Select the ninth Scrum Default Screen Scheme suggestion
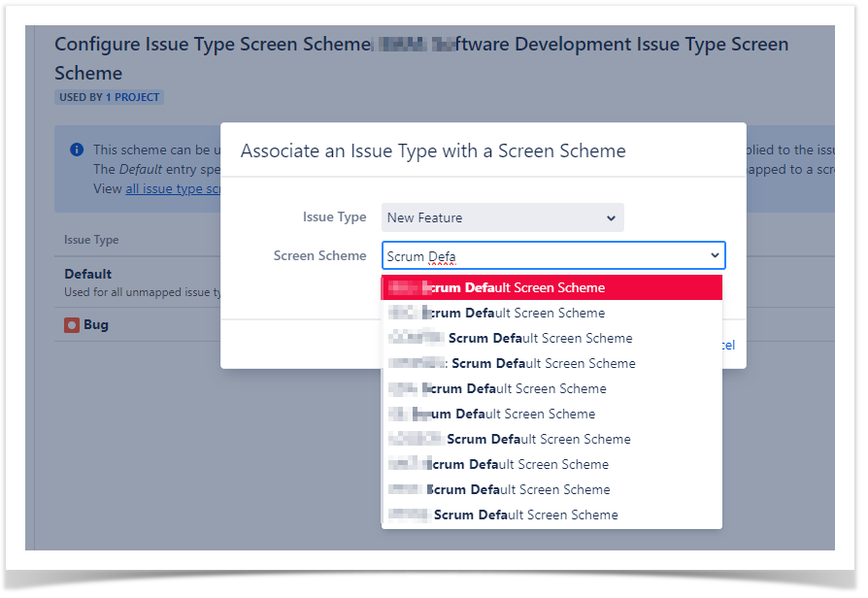 pos(551,489)
